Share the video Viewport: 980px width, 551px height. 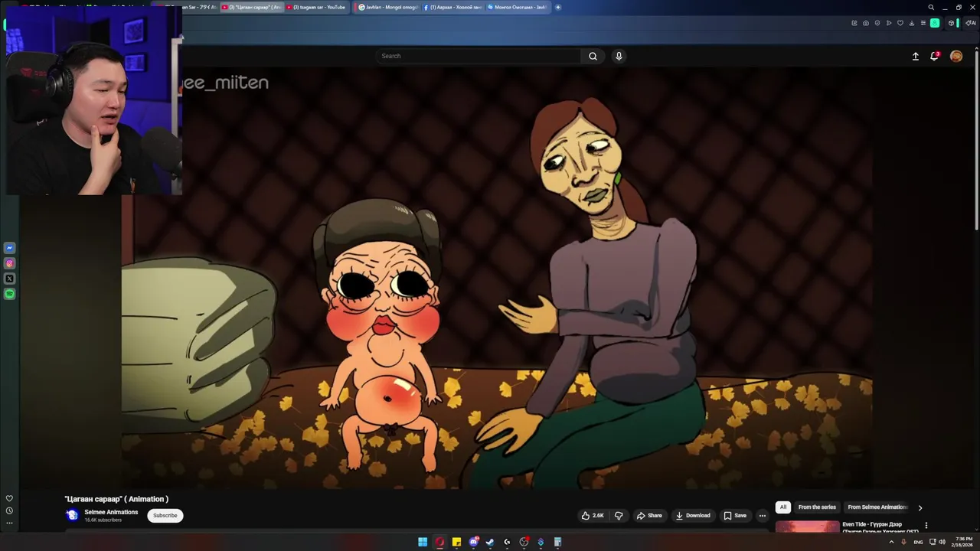649,515
